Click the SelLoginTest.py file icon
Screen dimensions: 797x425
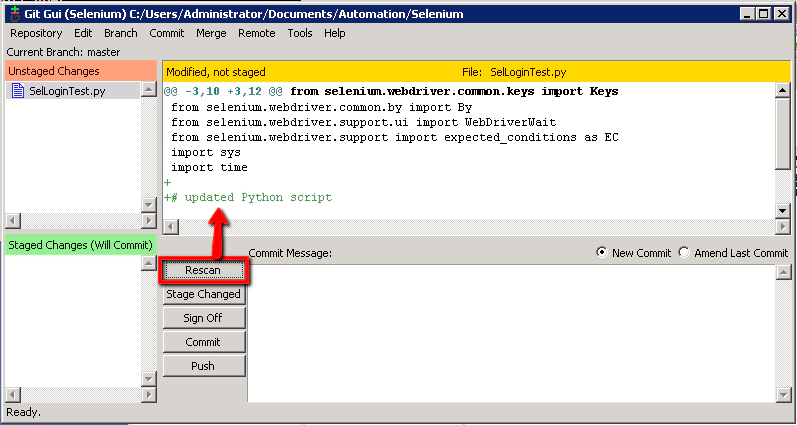click(x=18, y=91)
